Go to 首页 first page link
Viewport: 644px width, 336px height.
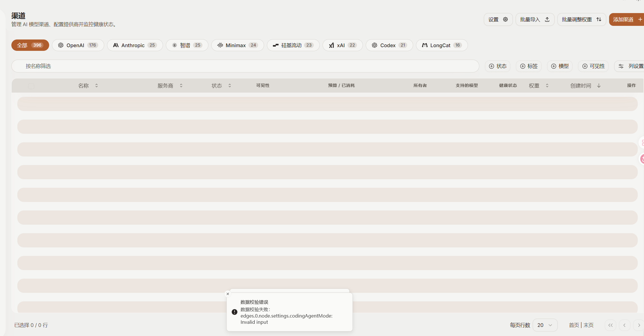(574, 325)
